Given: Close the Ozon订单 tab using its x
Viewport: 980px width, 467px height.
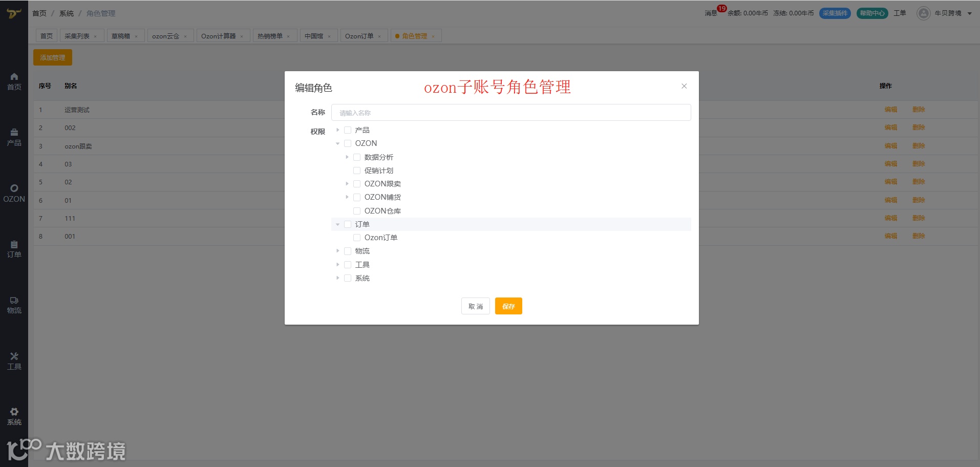Looking at the screenshot, I should (379, 36).
